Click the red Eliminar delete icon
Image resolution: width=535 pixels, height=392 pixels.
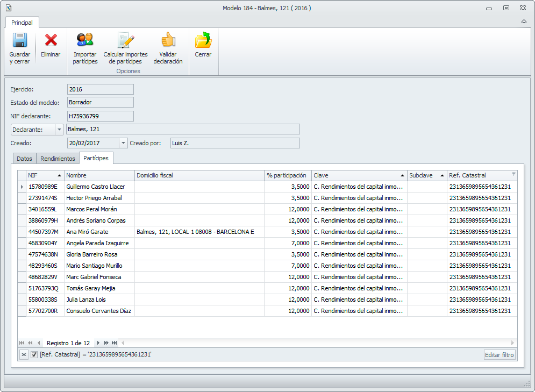coord(51,41)
